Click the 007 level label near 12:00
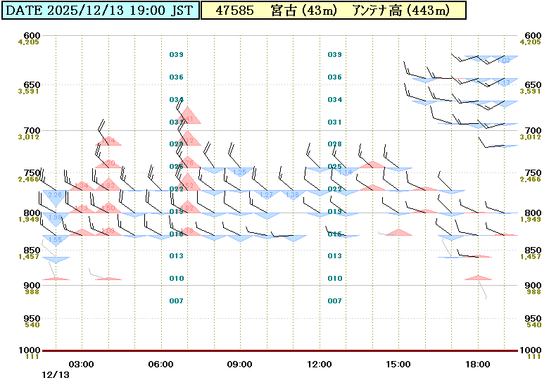 click(335, 301)
